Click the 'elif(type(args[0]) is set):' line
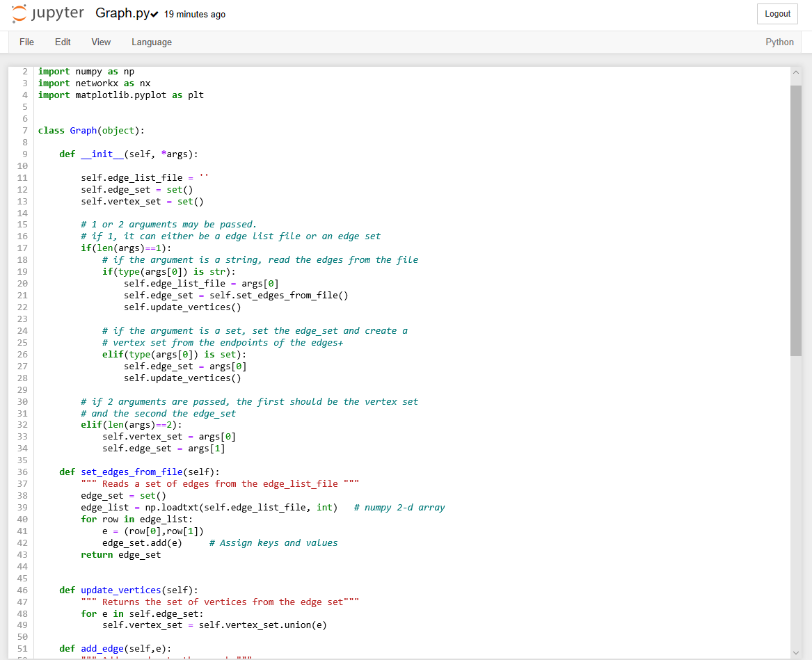Image resolution: width=812 pixels, height=660 pixels. (x=174, y=355)
